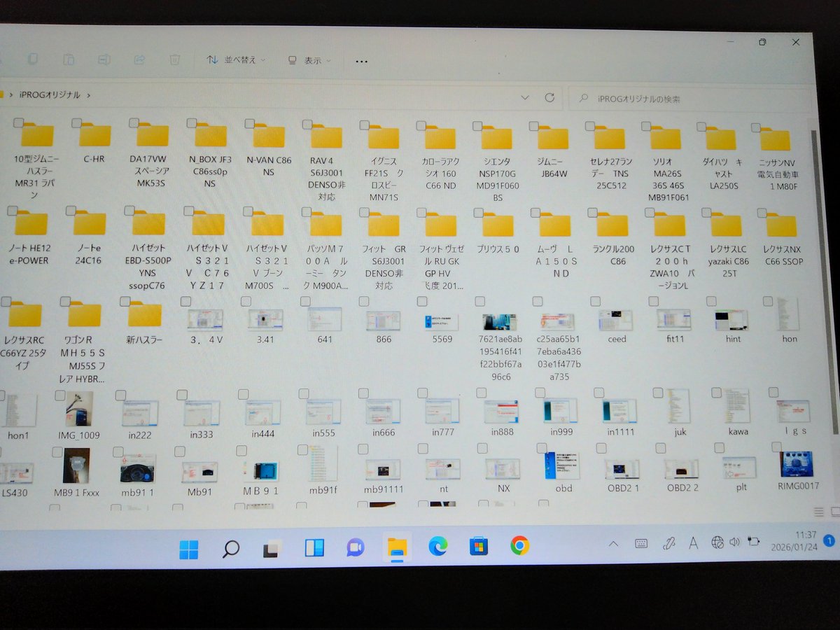This screenshot has width=840, height=630.
Task: Open the See more (…) toolbar menu
Action: [x=361, y=61]
